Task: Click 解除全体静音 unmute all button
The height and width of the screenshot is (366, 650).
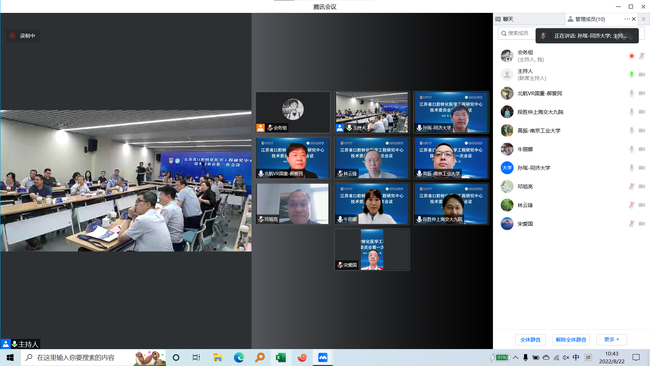Action: 571,339
